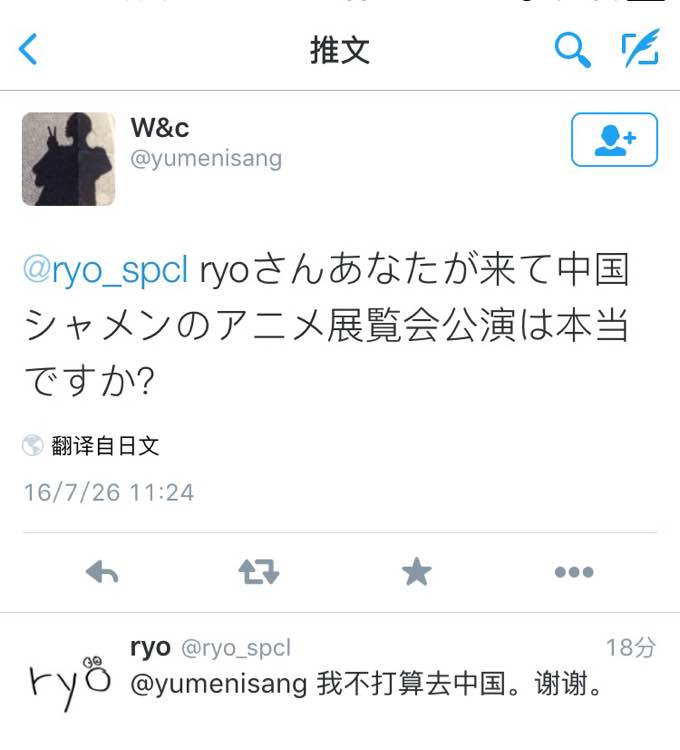Viewport: 680px width, 750px height.
Task: Open W&c's profile avatar image
Action: [68, 159]
